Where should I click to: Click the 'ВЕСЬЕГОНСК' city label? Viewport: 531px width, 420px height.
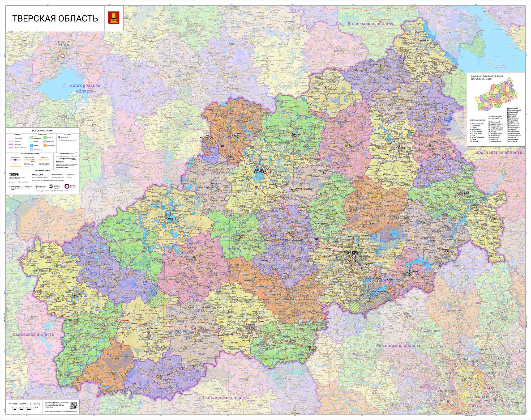point(426,41)
